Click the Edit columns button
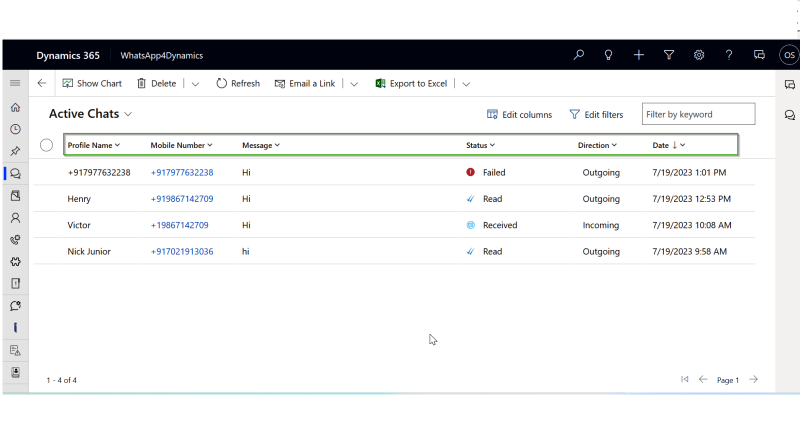The image size is (800, 423). click(519, 115)
